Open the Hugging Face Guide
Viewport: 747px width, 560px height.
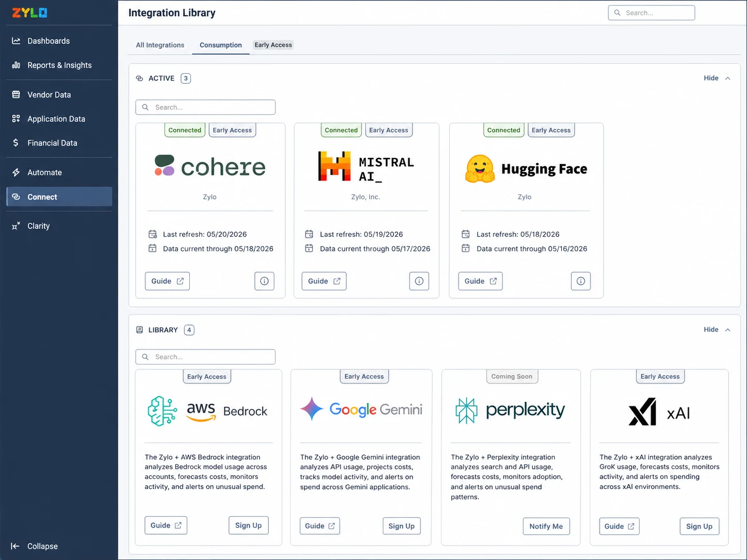[480, 281]
